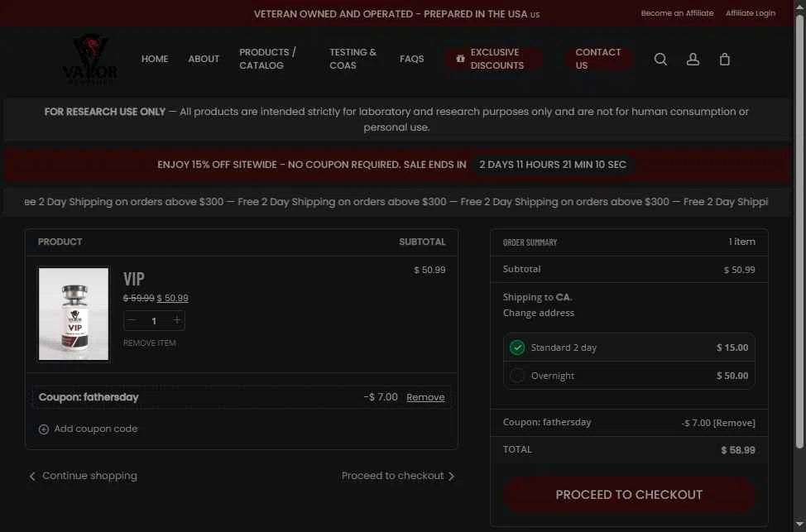Screen dimensions: 806x532
Task: Click the page vertical scrollbar
Action: [x=799, y=232]
